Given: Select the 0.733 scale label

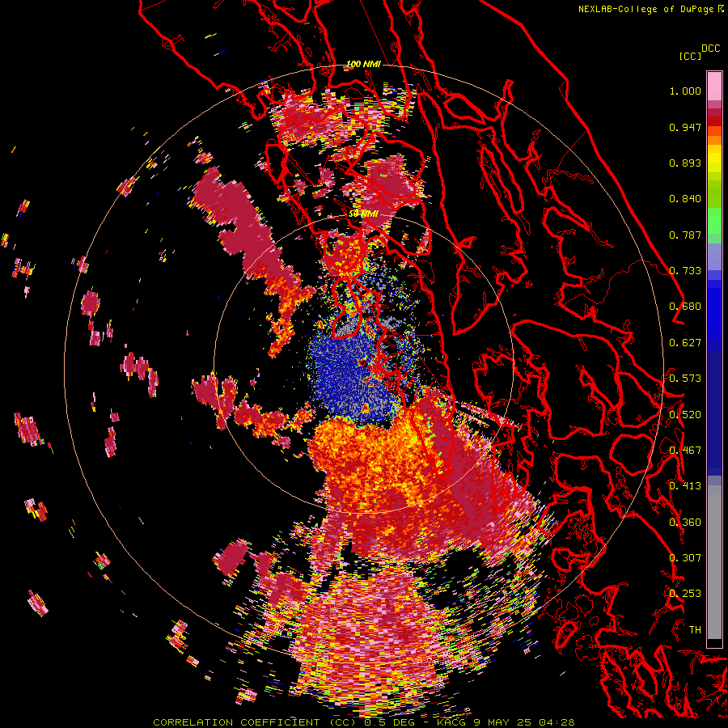Looking at the screenshot, I should coord(685,271).
